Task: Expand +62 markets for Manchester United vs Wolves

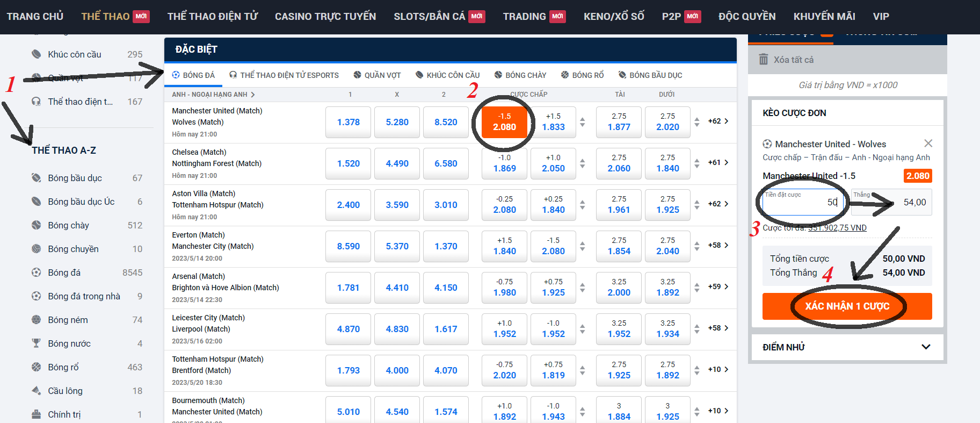Action: pyautogui.click(x=718, y=121)
